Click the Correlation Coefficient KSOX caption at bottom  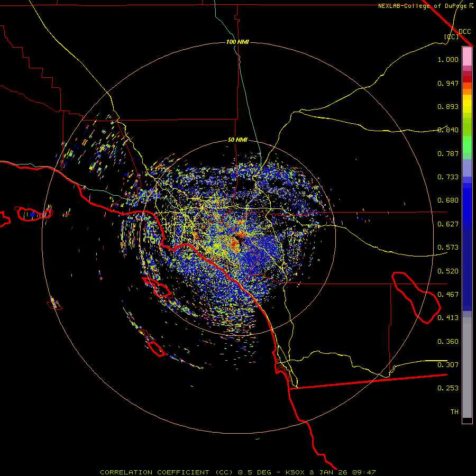pos(238,472)
